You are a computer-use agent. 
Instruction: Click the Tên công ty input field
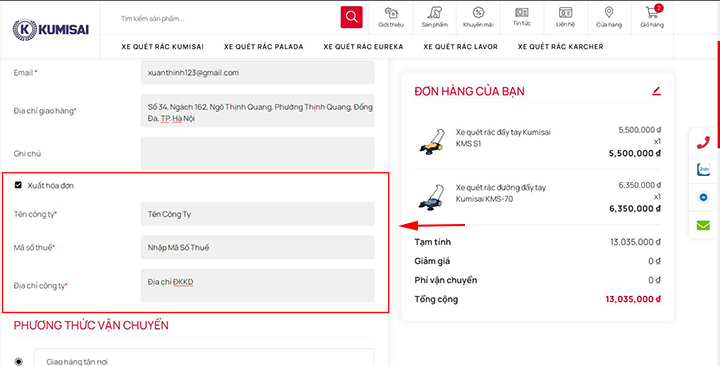tap(258, 214)
